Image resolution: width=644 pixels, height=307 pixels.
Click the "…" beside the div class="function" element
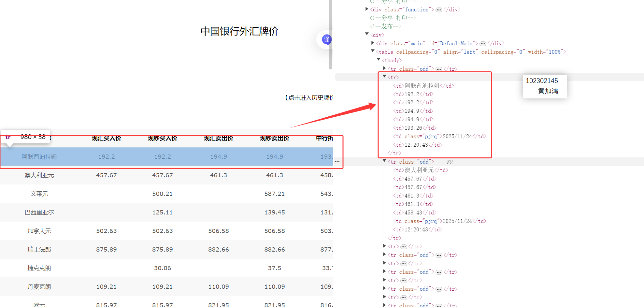coord(439,9)
